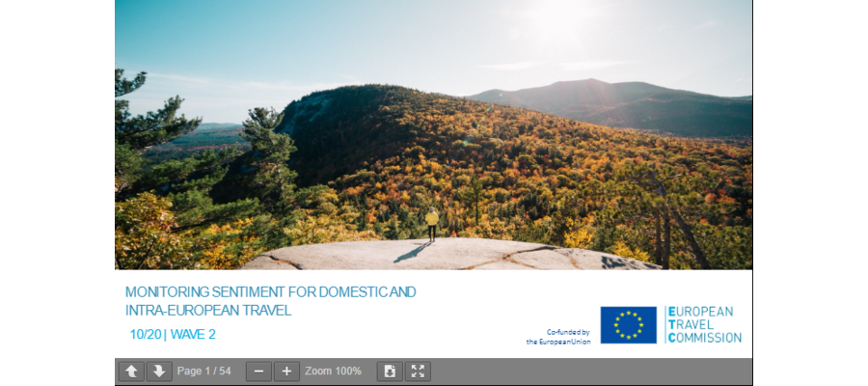The width and height of the screenshot is (868, 386).
Task: Click the European Travel Commission logo
Action: [704, 324]
